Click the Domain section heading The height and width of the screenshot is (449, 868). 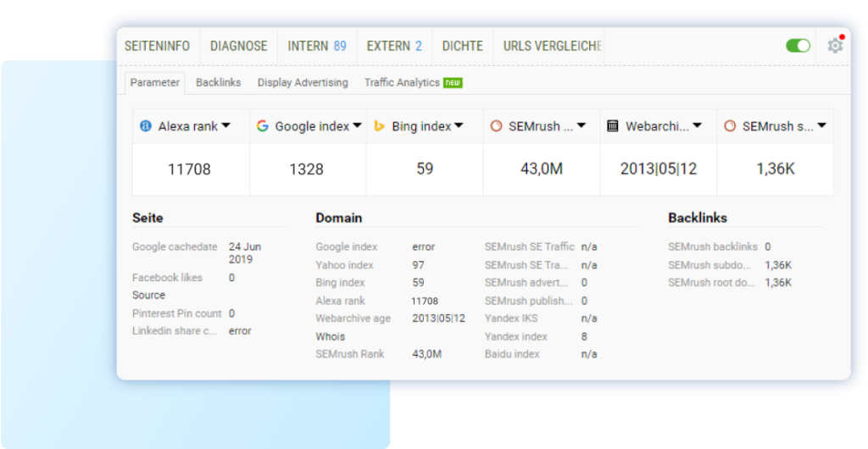pos(339,218)
